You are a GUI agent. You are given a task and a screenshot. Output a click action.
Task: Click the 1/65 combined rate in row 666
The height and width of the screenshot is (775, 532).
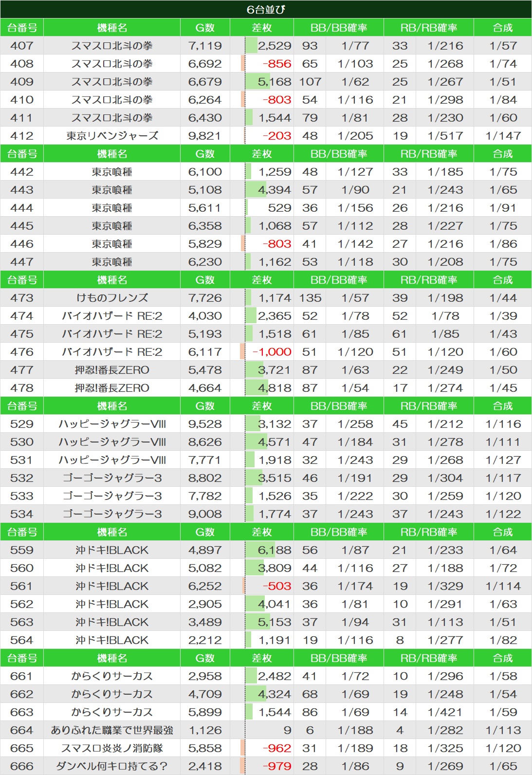(503, 766)
